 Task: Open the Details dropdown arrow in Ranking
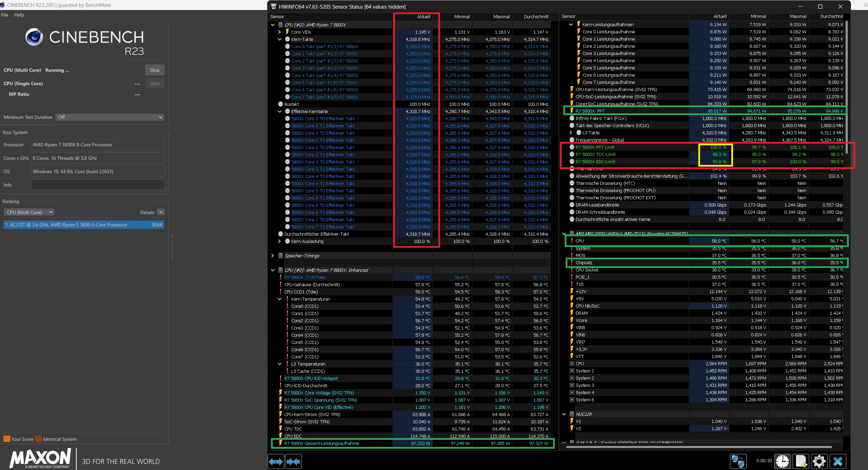pos(161,212)
